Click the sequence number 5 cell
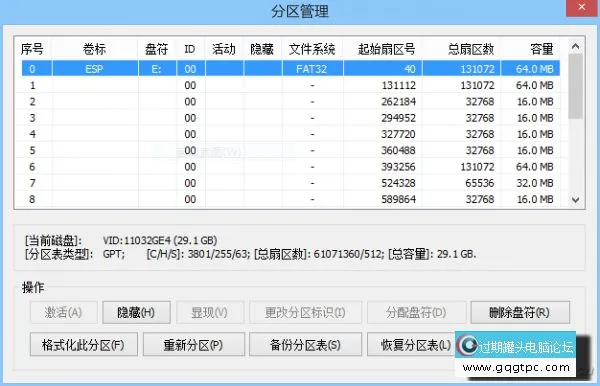 (33, 150)
